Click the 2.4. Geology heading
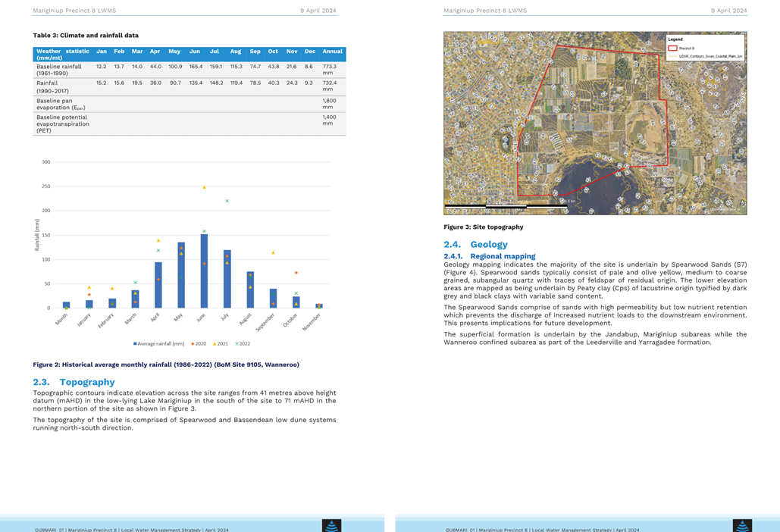 point(475,244)
